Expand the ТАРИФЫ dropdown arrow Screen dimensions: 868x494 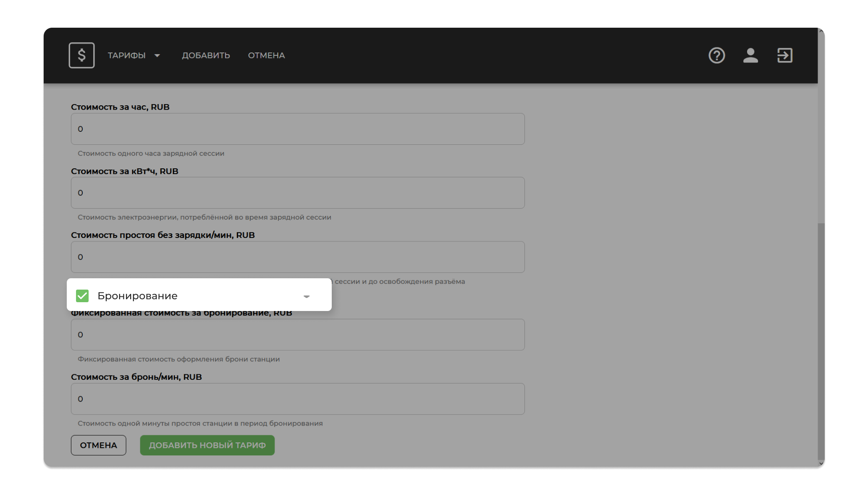[x=157, y=55]
